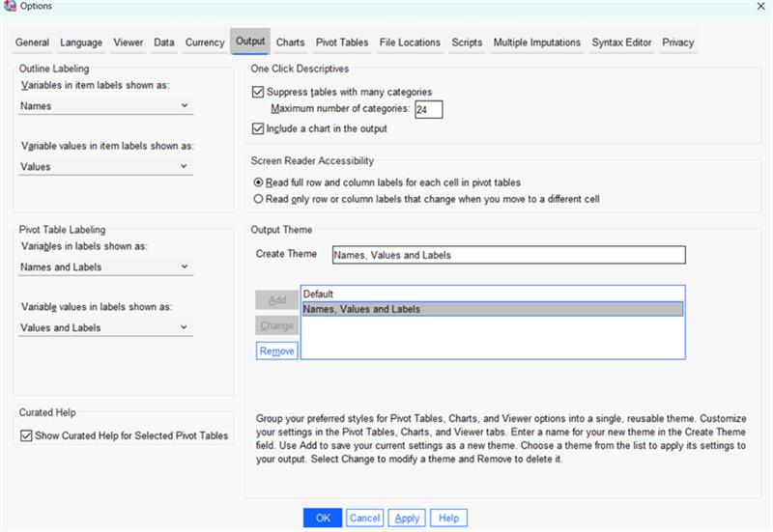This screenshot has width=773, height=532.
Task: Click the Create Theme text field
Action: coord(509,255)
